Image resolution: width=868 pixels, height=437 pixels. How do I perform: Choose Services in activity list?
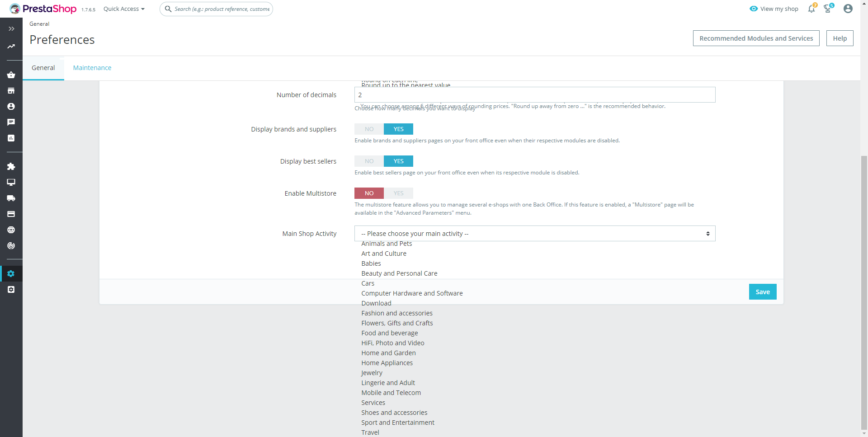point(373,403)
